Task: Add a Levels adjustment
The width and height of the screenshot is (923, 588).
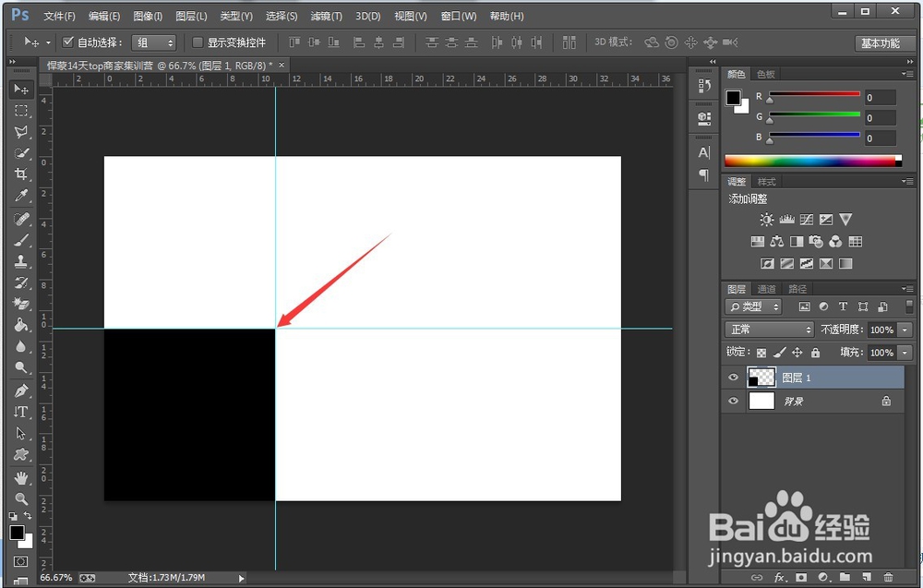Action: (x=786, y=220)
